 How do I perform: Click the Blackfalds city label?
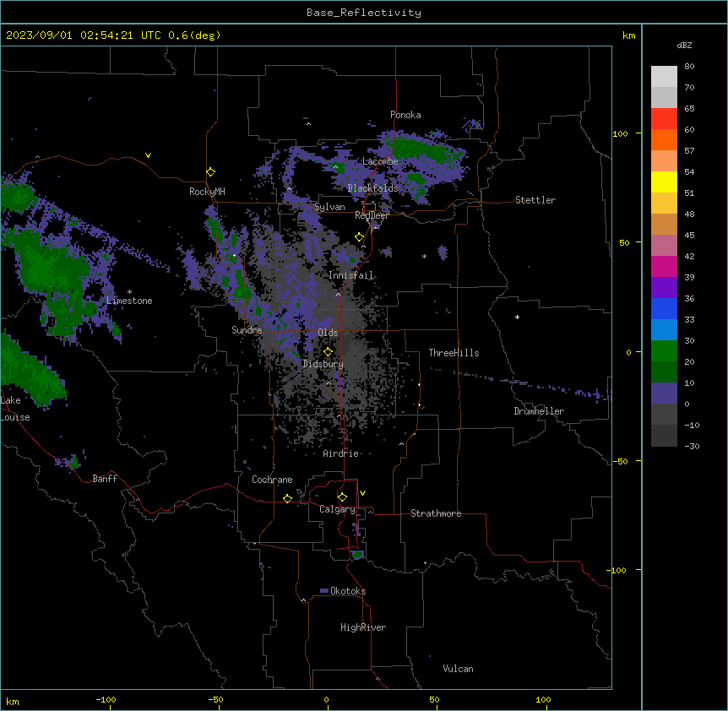coord(372,188)
